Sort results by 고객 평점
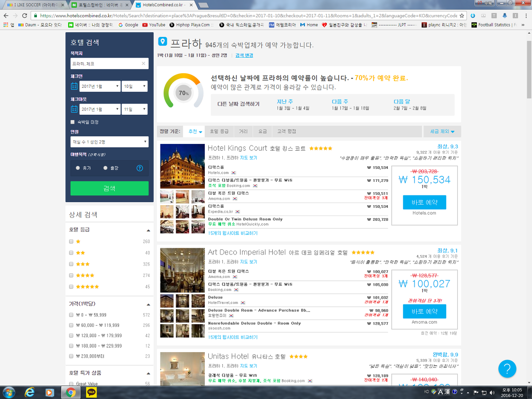This screenshot has height=399, width=532. (287, 131)
